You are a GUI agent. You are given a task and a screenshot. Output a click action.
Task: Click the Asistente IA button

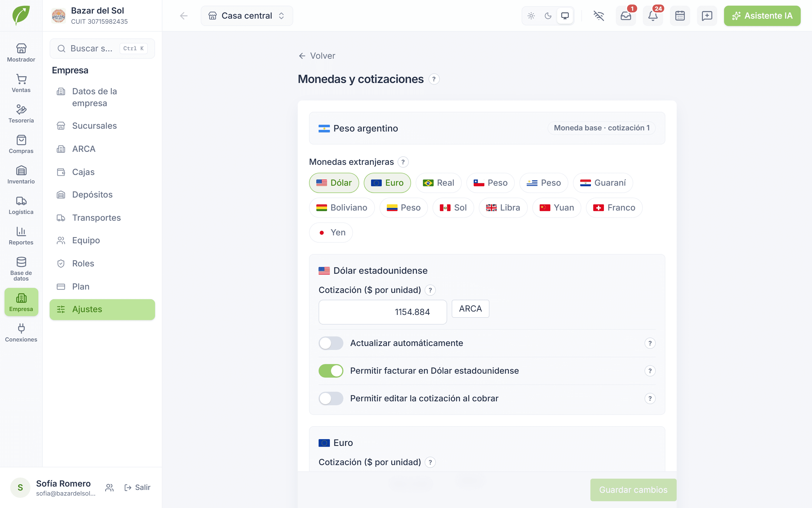[762, 16]
